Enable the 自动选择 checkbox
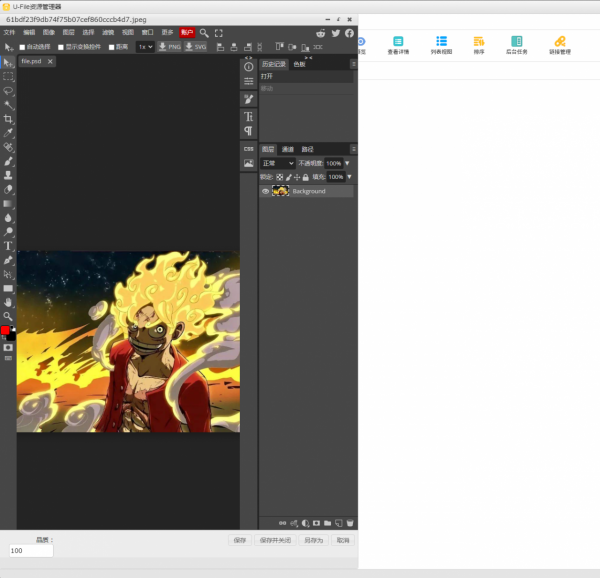This screenshot has height=578, width=600. [23, 47]
